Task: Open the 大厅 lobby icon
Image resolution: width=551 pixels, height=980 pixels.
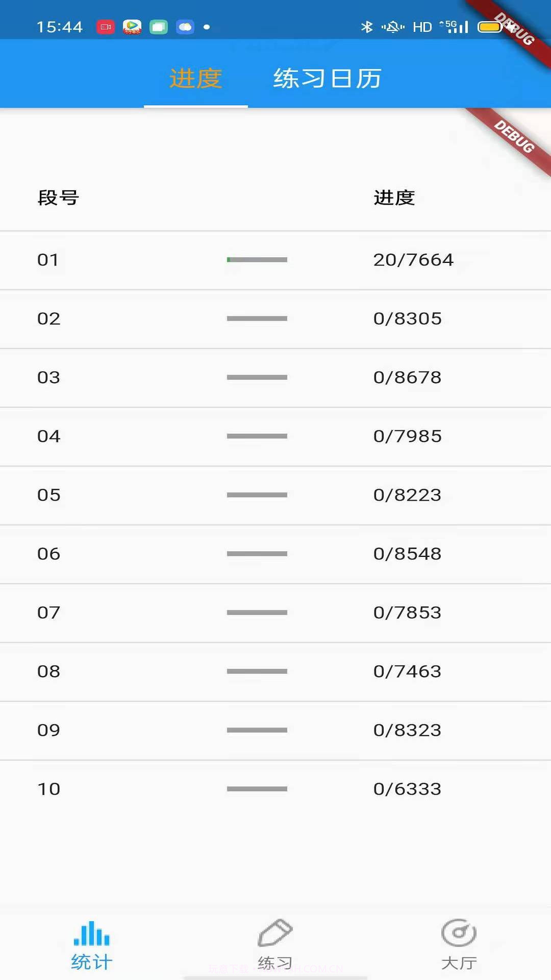Action: [459, 933]
